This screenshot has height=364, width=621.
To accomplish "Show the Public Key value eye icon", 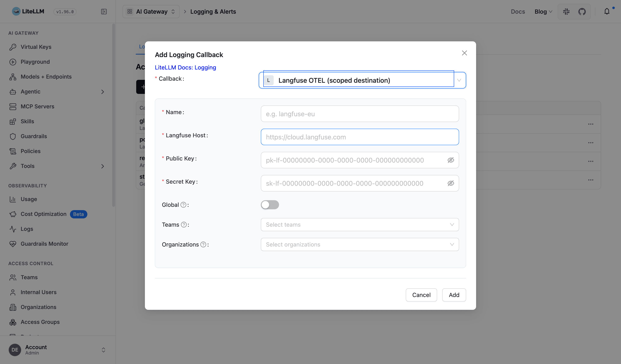I will 451,160.
